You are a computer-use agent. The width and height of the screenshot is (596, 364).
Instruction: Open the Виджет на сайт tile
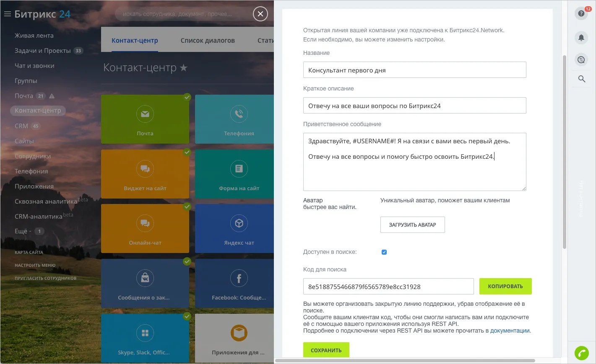pyautogui.click(x=145, y=174)
